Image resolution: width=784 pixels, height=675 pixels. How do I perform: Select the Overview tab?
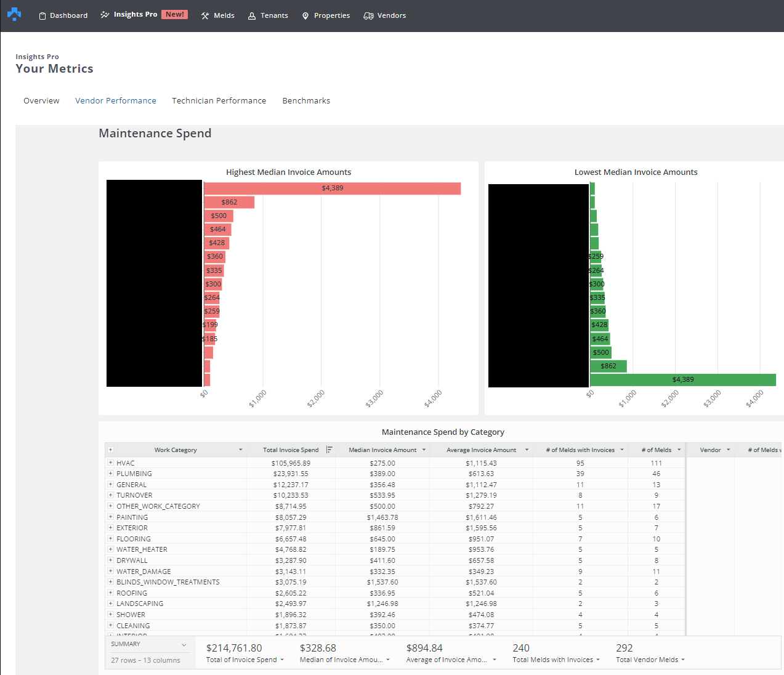tap(41, 100)
